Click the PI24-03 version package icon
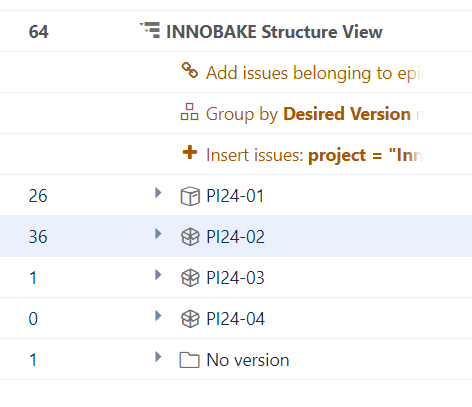Image resolution: width=472 pixels, height=407 pixels. (x=190, y=278)
